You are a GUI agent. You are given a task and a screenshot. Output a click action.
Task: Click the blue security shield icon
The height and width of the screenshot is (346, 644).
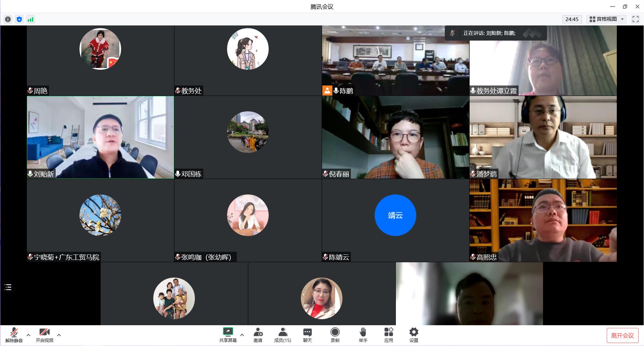coord(19,19)
